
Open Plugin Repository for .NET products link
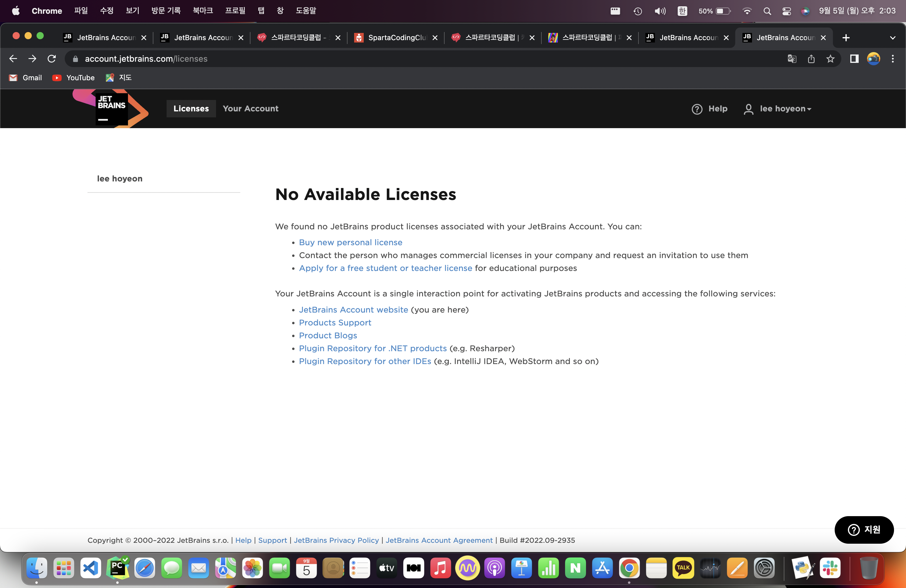pos(373,348)
